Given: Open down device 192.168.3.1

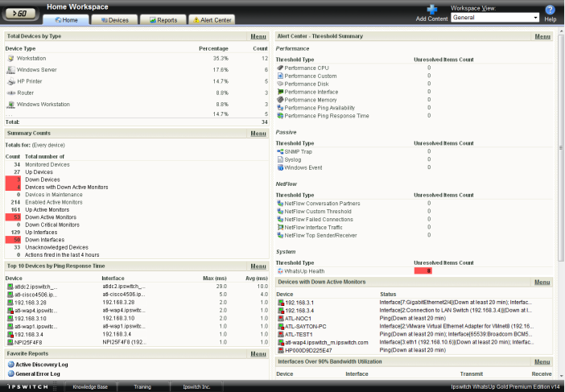Looking at the screenshot, I should (x=299, y=303).
